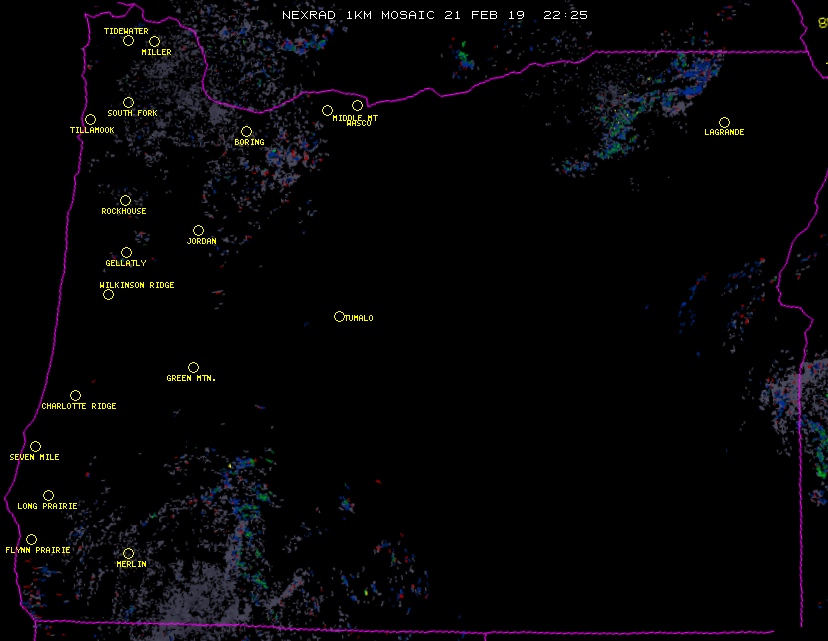Click the Middle Mt station circle
This screenshot has height=641, width=828.
click(327, 111)
